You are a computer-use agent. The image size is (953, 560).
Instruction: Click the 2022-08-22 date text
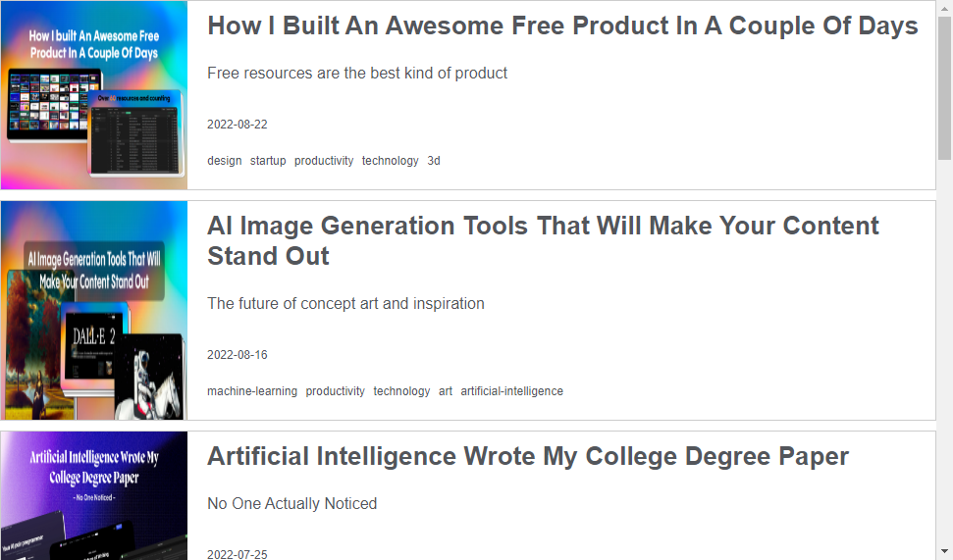[x=238, y=125]
